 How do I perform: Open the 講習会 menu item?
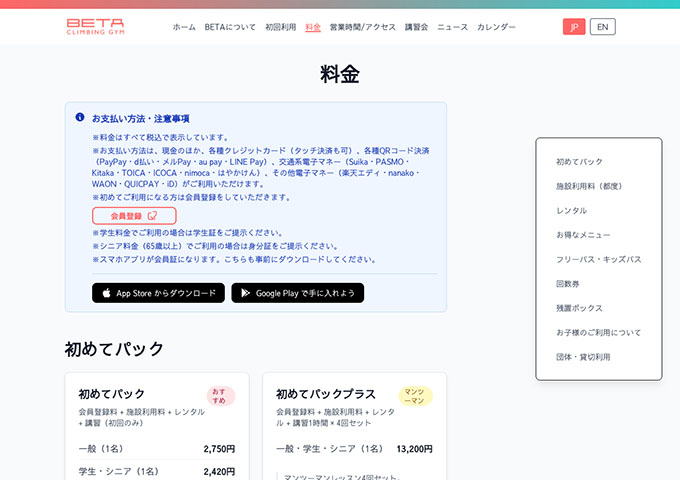point(416,27)
